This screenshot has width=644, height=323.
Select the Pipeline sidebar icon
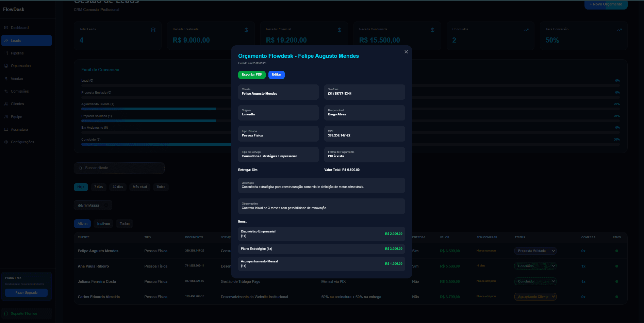coord(6,53)
